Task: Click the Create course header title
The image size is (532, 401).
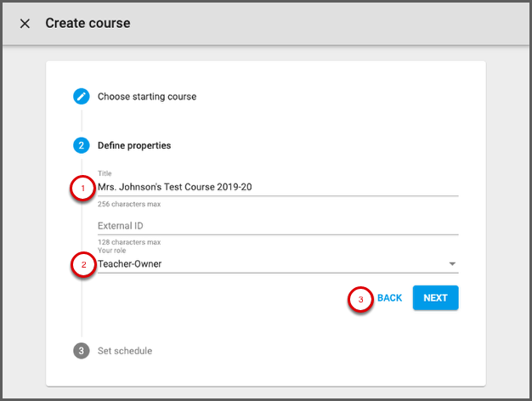Action: (88, 23)
